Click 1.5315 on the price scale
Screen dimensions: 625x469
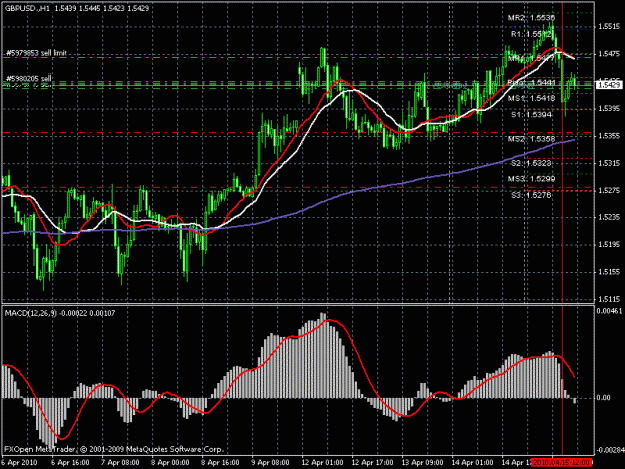[608, 163]
